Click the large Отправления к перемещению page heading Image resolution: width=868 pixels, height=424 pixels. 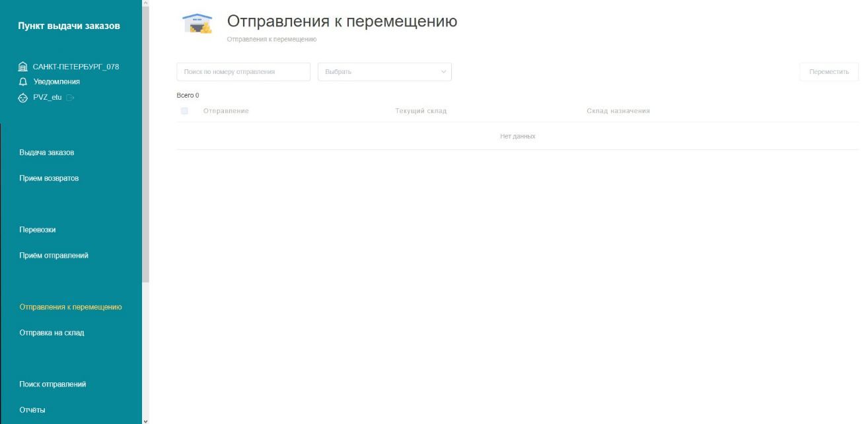click(342, 21)
